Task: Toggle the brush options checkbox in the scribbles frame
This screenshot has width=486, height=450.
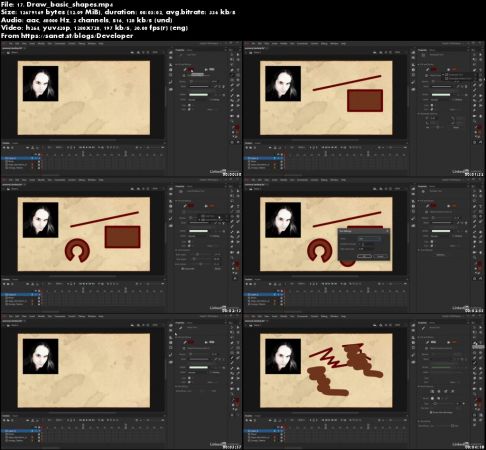Action: click(x=431, y=412)
